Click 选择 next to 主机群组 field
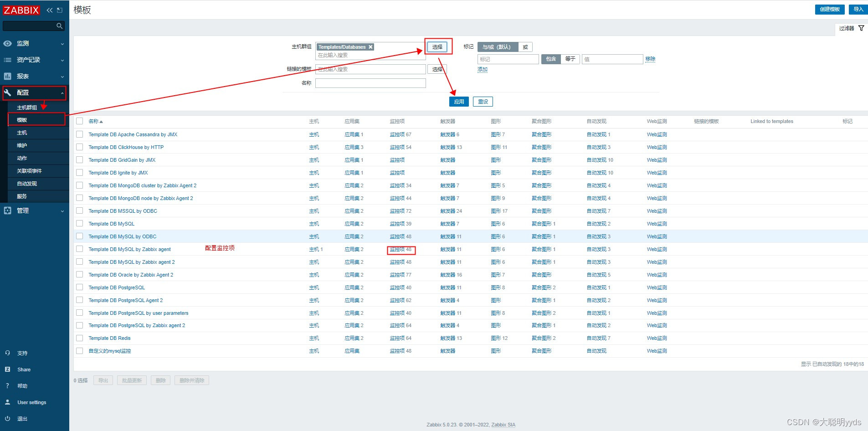Screen dimensions: 868x431 click(437, 47)
